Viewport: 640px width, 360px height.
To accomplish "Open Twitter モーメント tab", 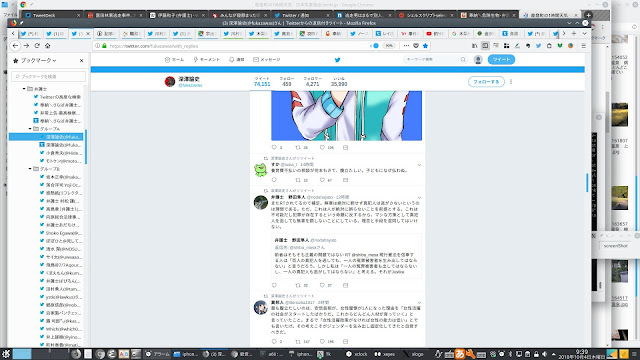I will coord(207,60).
